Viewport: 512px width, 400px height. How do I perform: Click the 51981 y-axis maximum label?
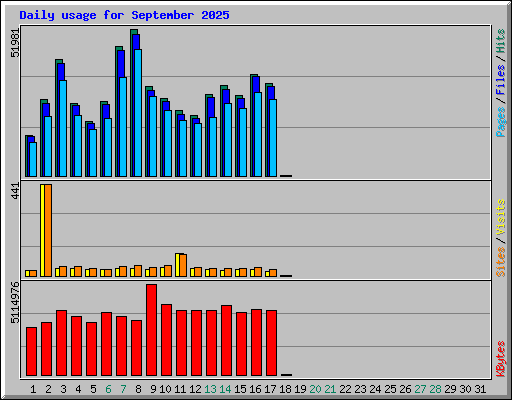tap(15, 43)
